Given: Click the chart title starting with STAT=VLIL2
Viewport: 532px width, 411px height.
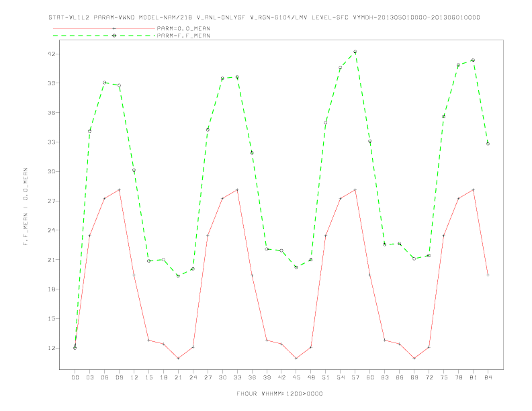Looking at the screenshot, I should tap(264, 17).
